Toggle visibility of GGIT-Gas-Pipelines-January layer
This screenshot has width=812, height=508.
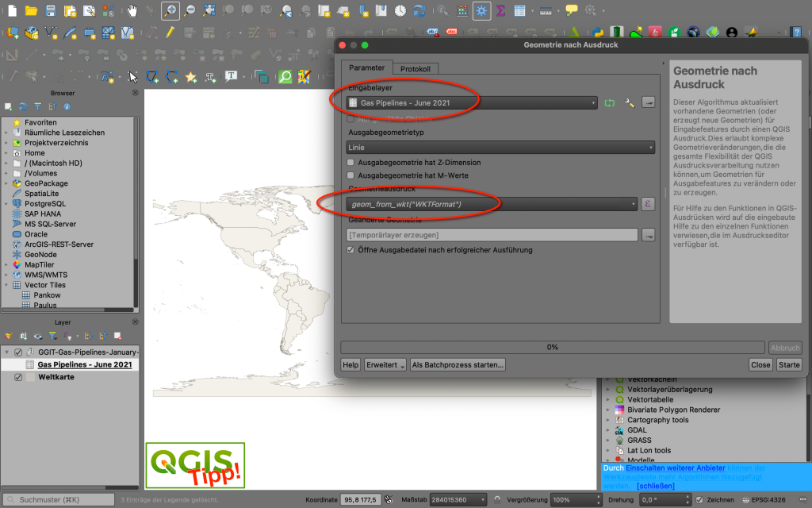click(18, 352)
